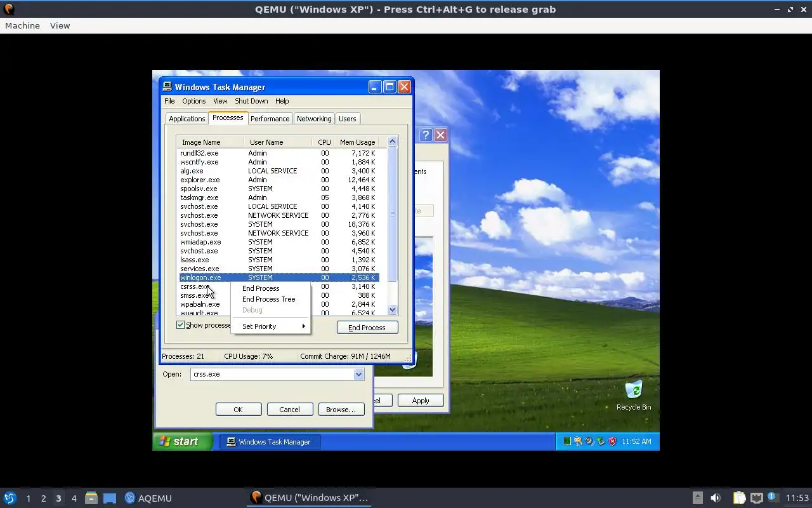Click the process list scrollbar thumb
The image size is (812, 508).
pos(392,214)
